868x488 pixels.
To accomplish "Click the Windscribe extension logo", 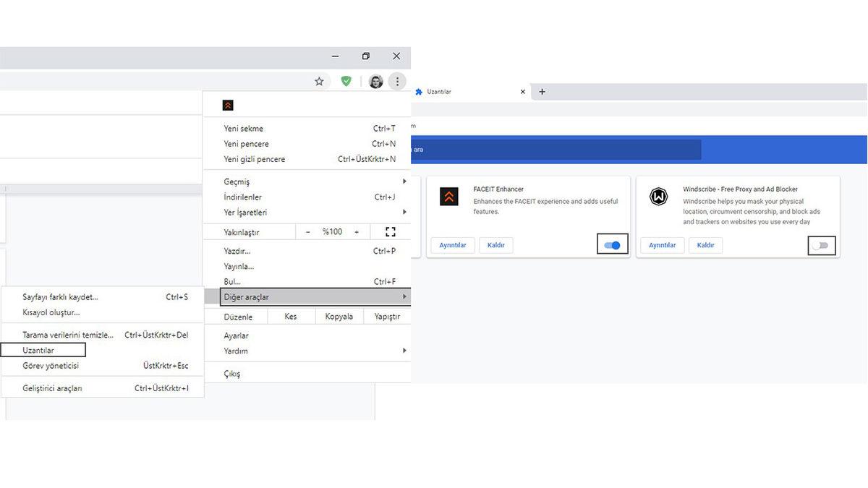I will point(658,197).
